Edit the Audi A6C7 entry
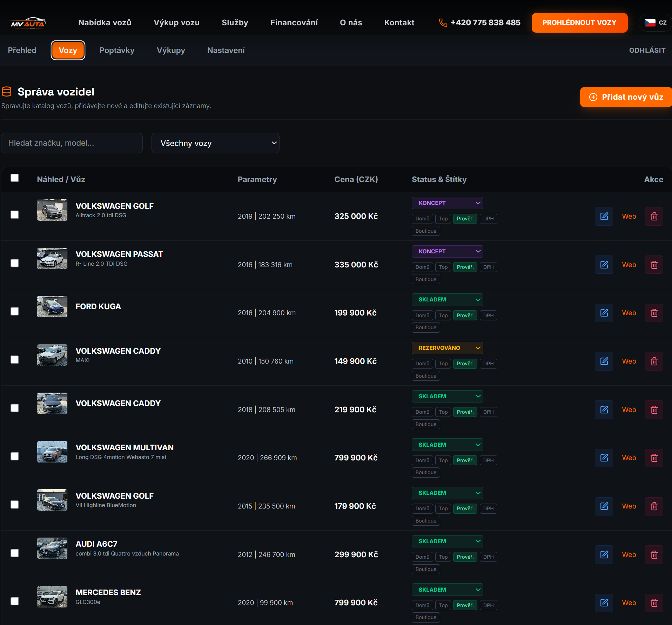The image size is (672, 625). (x=604, y=554)
